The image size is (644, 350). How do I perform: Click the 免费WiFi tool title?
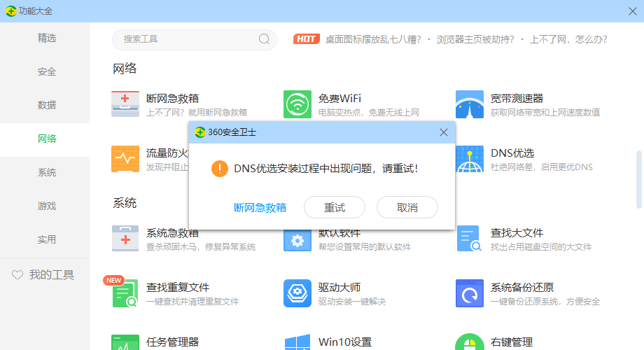[339, 99]
